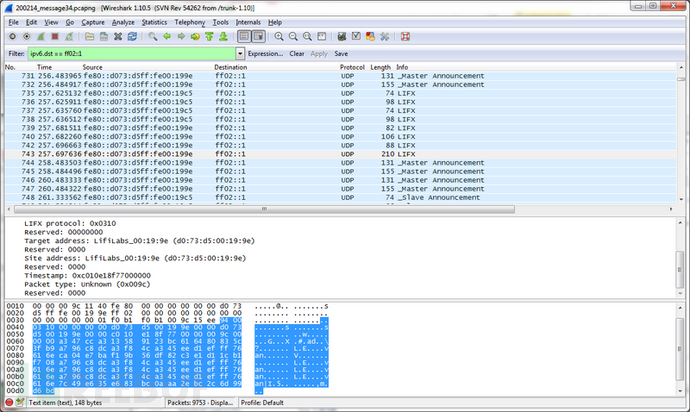Sort by Time column header
Screen dimensions: 690x412
44,67
